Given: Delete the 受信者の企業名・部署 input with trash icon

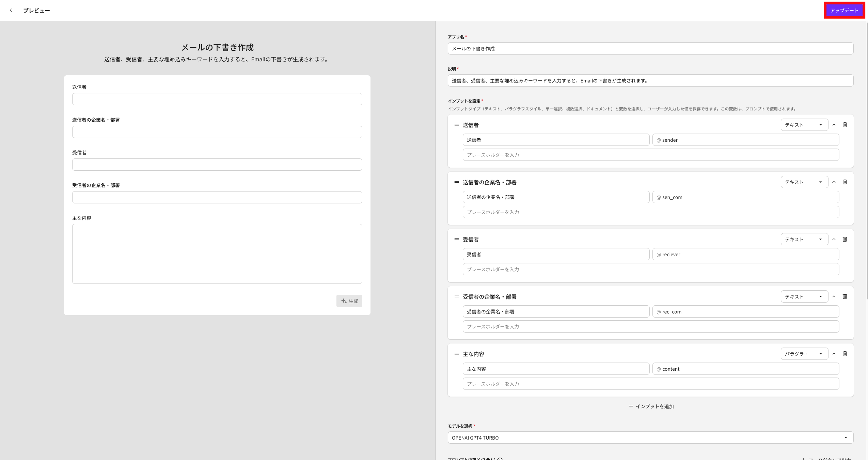Looking at the screenshot, I should 845,296.
